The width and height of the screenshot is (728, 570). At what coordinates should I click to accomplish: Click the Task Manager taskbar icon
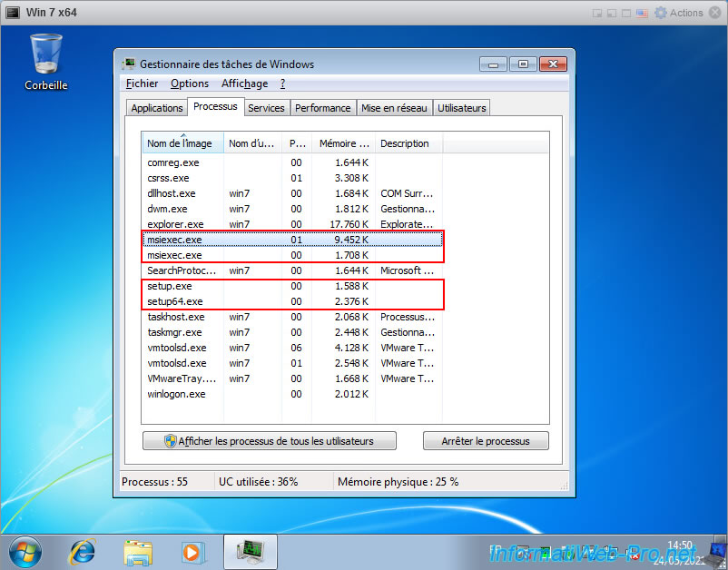pos(250,550)
